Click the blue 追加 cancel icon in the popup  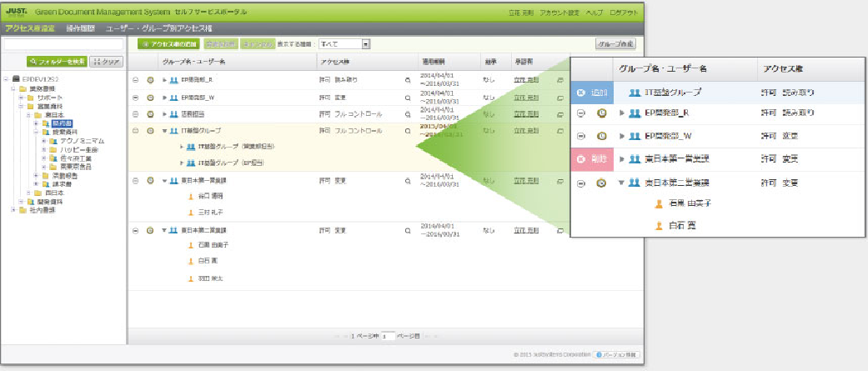coord(581,93)
